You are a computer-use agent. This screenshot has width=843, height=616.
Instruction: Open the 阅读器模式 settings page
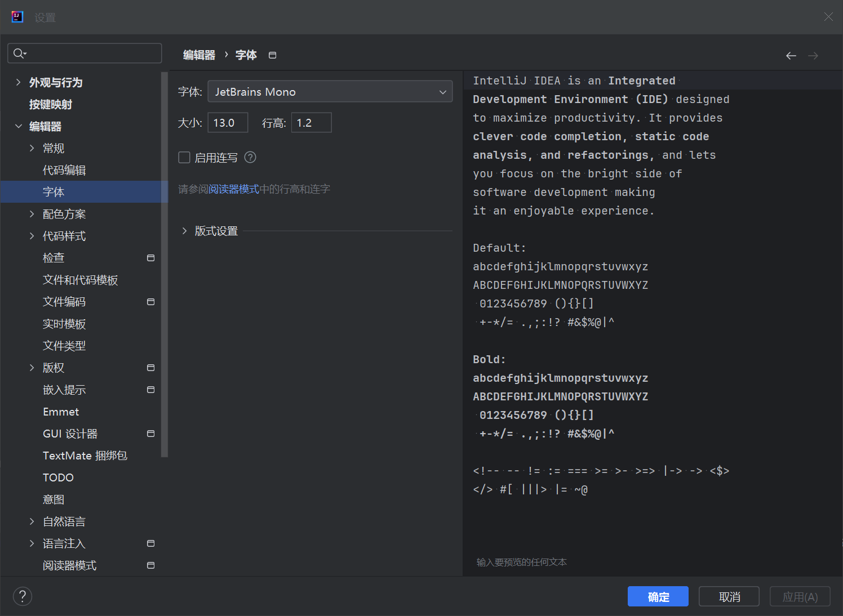pyautogui.click(x=70, y=565)
